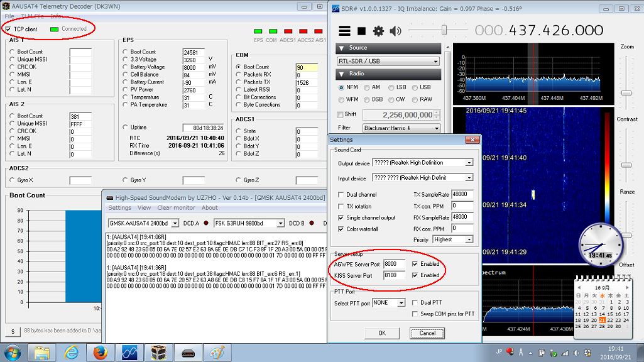The image size is (644, 362).
Task: Enable the Shift checkbox in SDR#
Action: [340, 114]
